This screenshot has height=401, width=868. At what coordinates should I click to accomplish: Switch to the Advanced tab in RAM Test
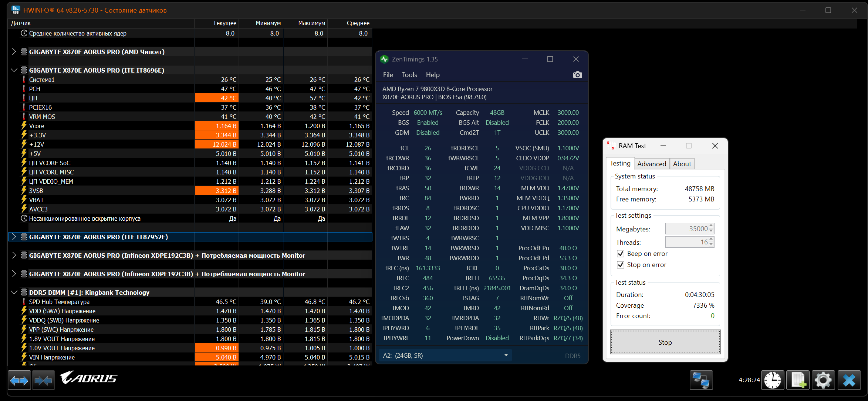[651, 164]
